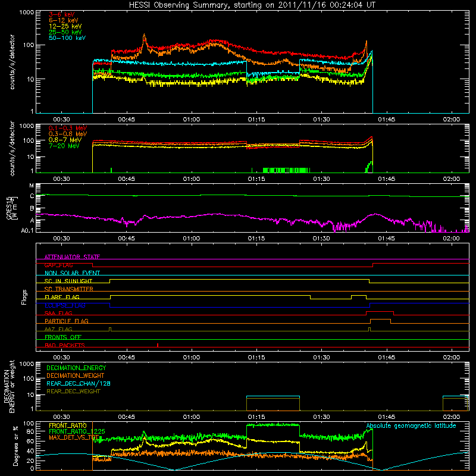Click the 0.8-7 MeV legend entry
Image resolution: width=476 pixels, height=476 pixels.
tap(65, 140)
